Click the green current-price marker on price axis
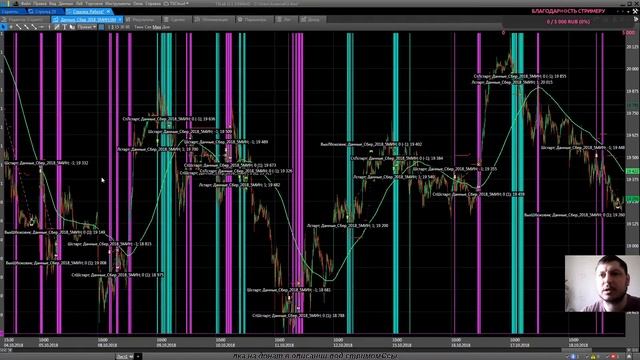 (632, 171)
